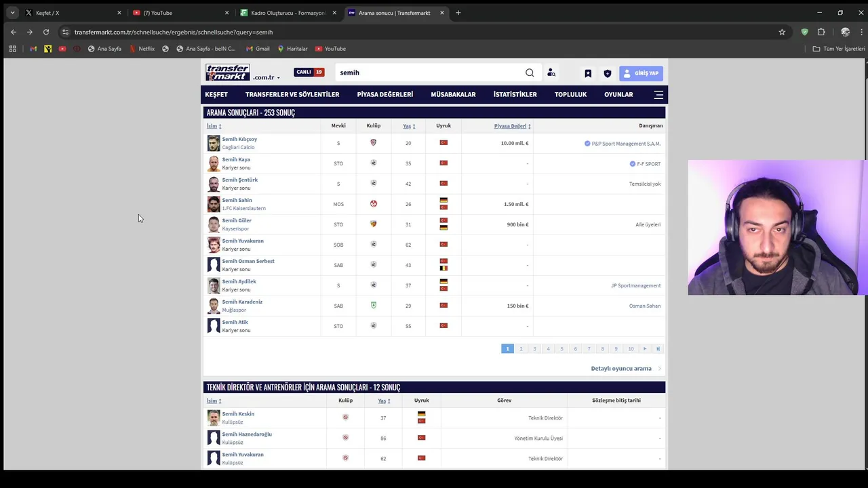Screen dimensions: 868x488
Task: Open the 1.FC Kaiserslautern club link
Action: coord(244,209)
